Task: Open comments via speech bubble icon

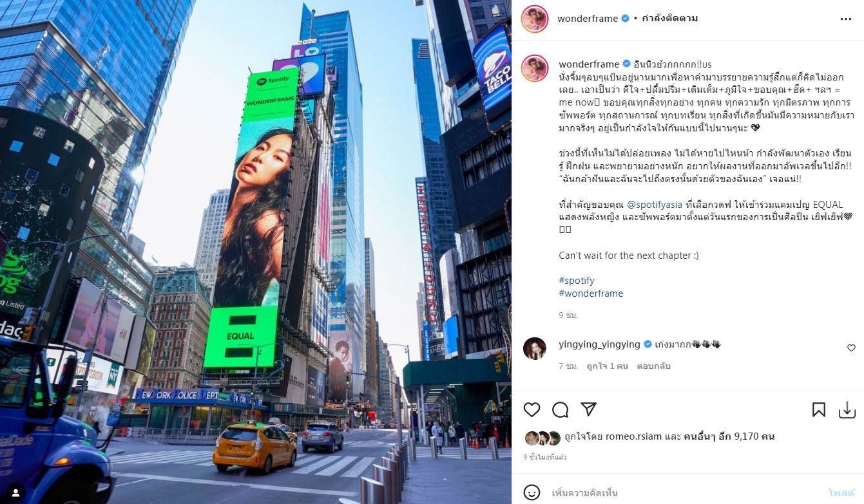Action: (561, 409)
